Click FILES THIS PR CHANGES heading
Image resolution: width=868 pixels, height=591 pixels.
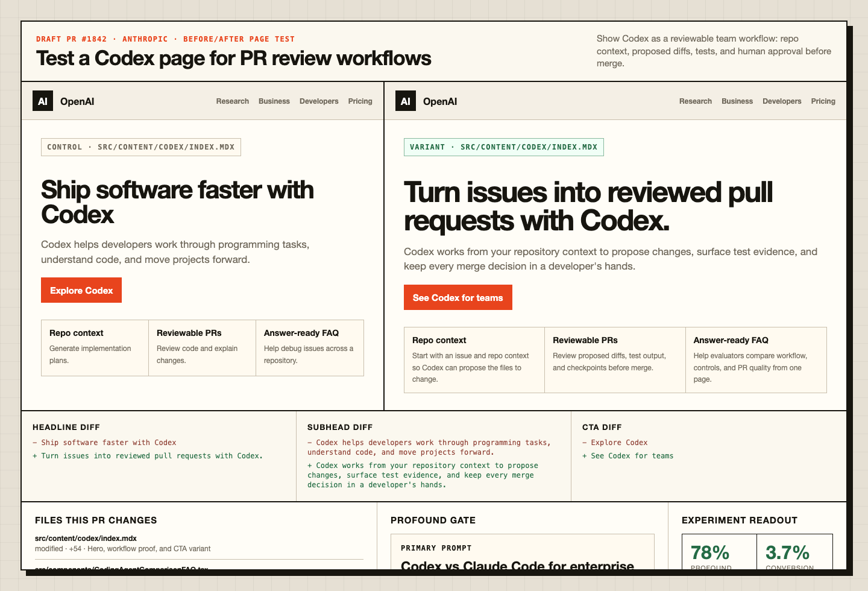click(96, 520)
